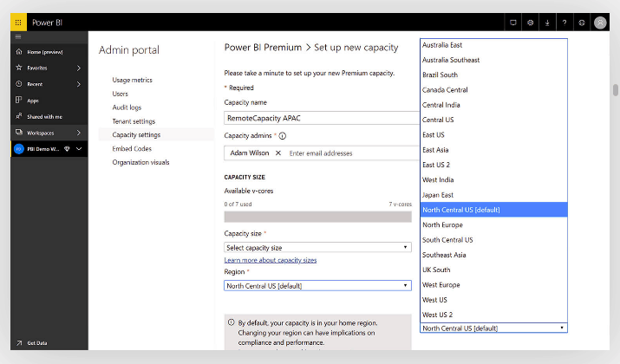
Task: Expand the PBI Demo workspace chevron
Action: 79,149
